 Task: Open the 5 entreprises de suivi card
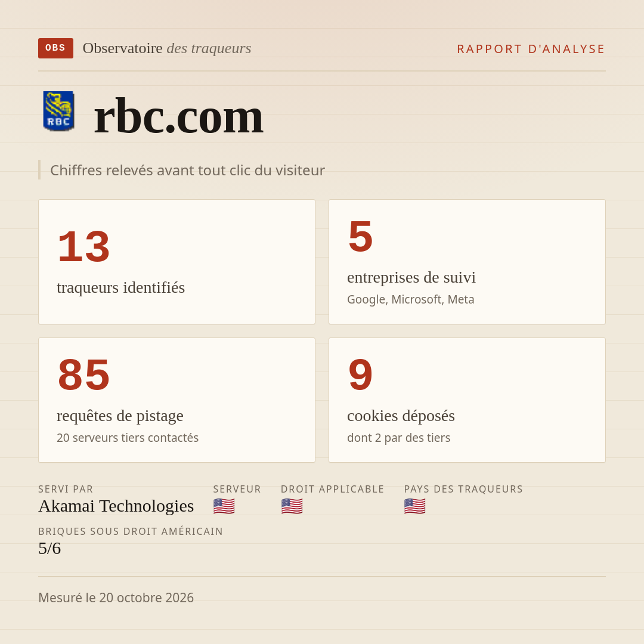click(467, 262)
